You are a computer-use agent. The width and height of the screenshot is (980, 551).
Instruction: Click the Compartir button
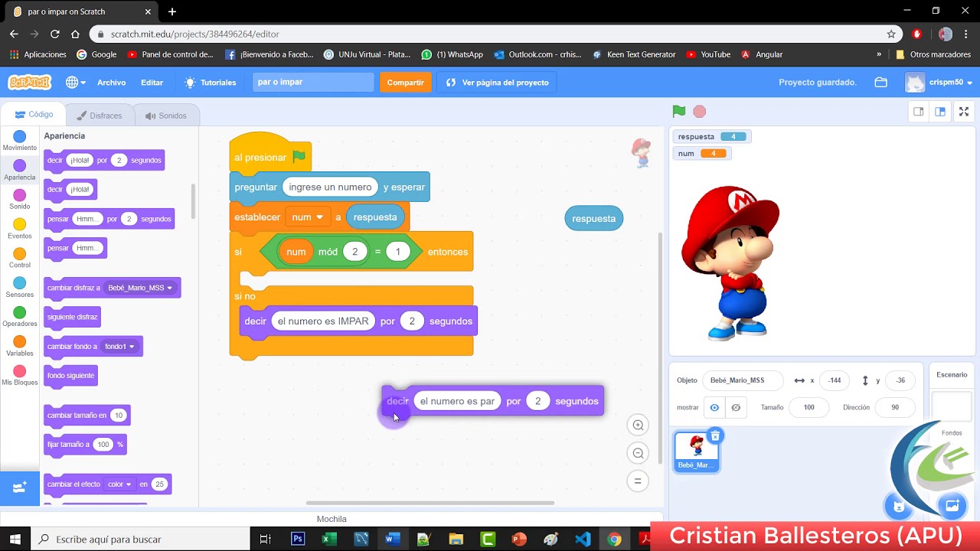(x=405, y=82)
